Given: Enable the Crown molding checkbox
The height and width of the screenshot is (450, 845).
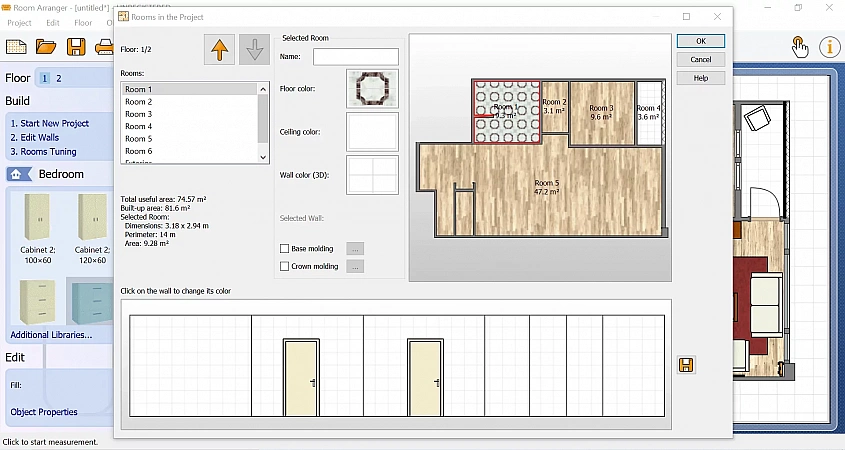Looking at the screenshot, I should pyautogui.click(x=285, y=267).
